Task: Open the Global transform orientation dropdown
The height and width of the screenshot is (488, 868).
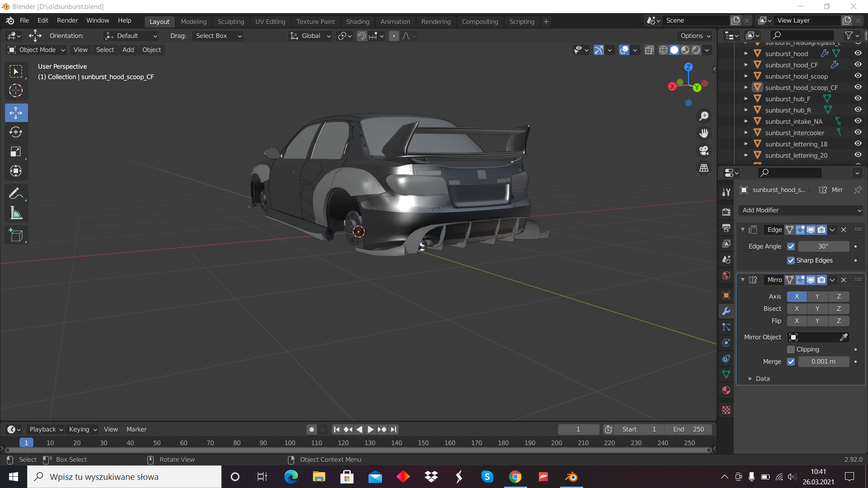Action: (x=311, y=36)
